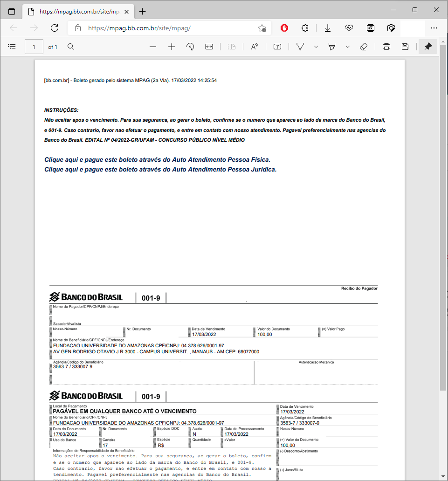This screenshot has width=448, height=481.
Task: Expand the Highlight color options dropdown
Action: pos(347,47)
